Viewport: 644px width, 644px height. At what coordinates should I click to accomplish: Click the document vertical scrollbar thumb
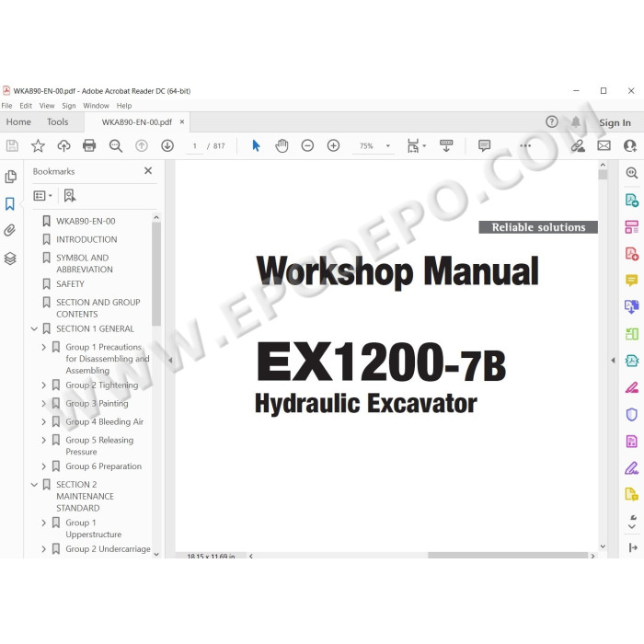pos(603,175)
